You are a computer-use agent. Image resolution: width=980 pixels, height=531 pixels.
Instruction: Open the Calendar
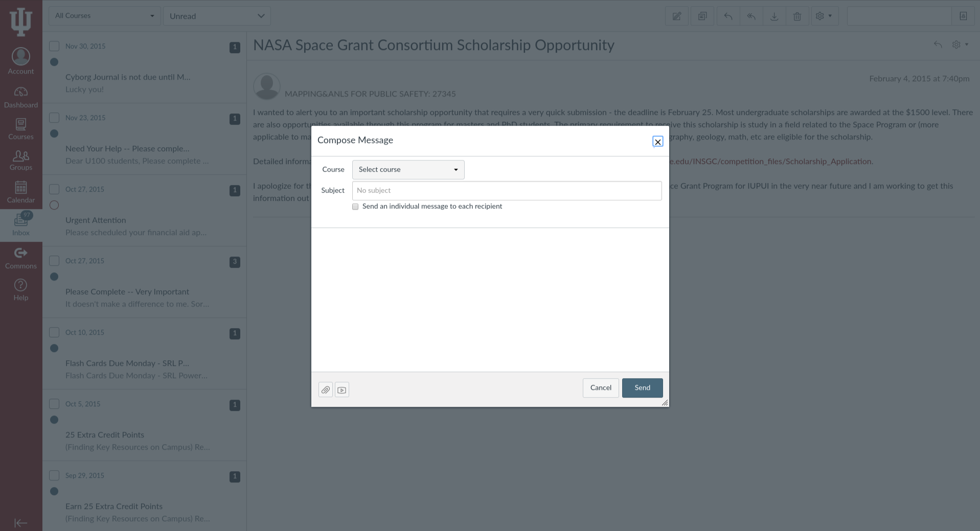point(21,192)
